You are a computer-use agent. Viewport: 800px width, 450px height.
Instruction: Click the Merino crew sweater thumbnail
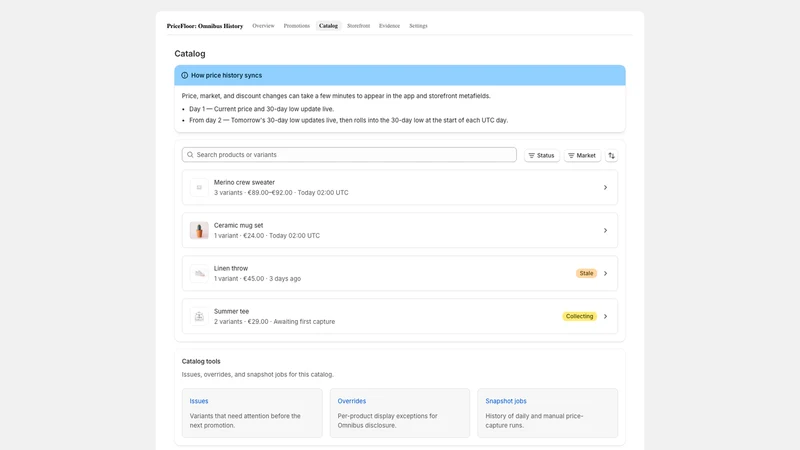pos(199,187)
